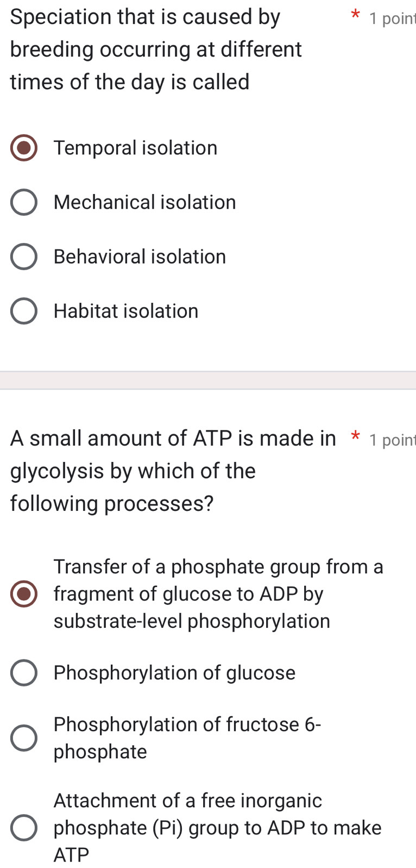Image resolution: width=416 pixels, height=868 pixels.
Task: Select the Habitat isolation radio button
Action: 23,310
